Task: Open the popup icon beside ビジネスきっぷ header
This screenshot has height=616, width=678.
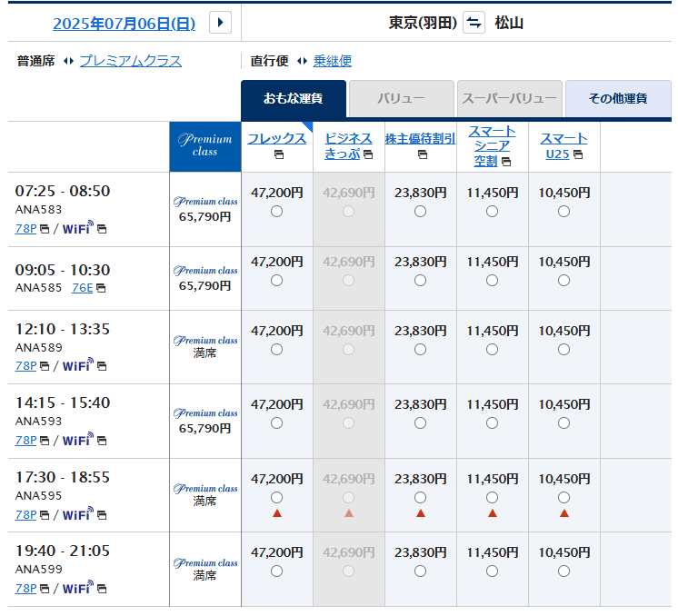Action: tap(368, 154)
